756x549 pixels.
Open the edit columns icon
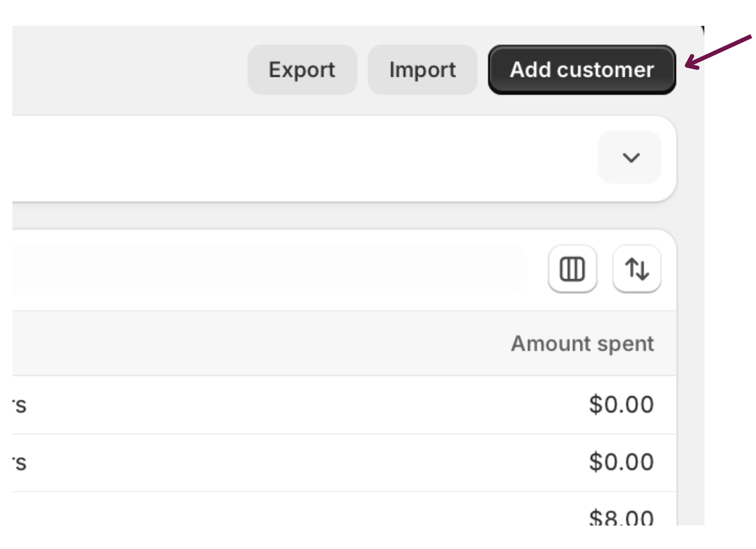coord(572,269)
